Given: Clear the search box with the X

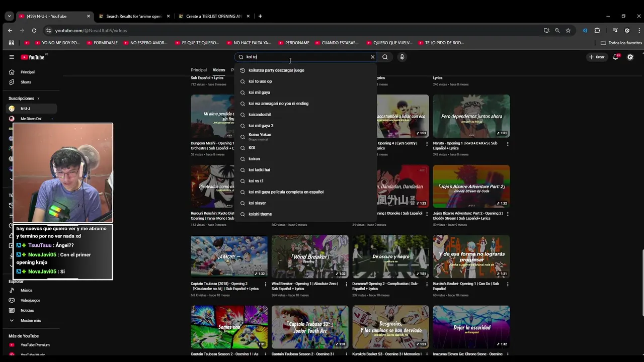Looking at the screenshot, I should (x=372, y=57).
